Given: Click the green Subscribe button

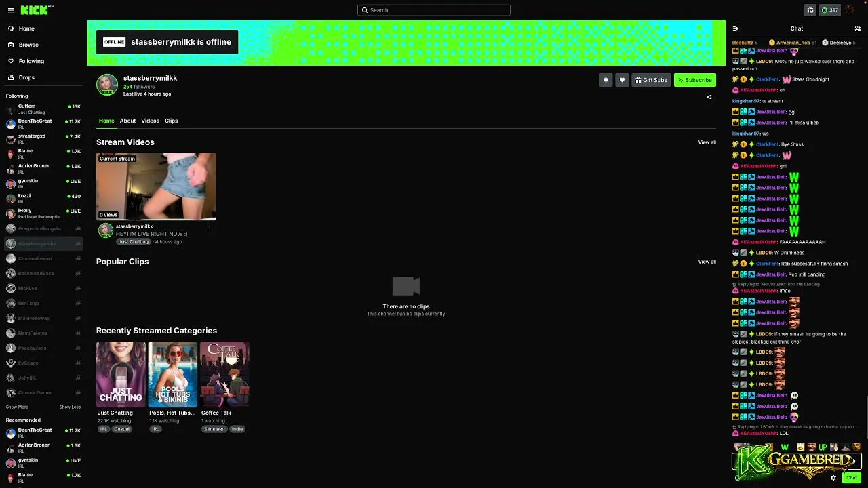Looking at the screenshot, I should (695, 80).
